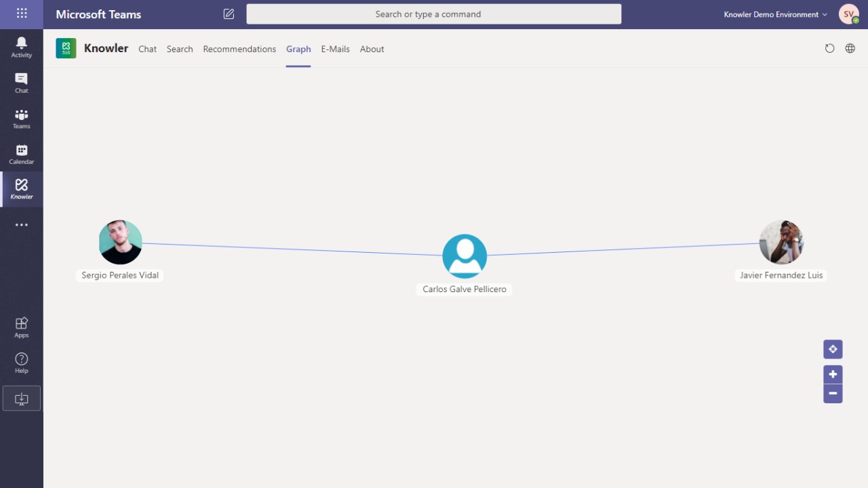
Task: Switch to the Knowler Chat tab
Action: [x=147, y=49]
